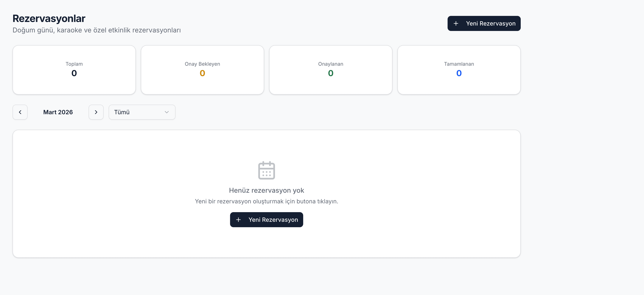Click the calendar icon in empty state
The width and height of the screenshot is (644, 295).
click(x=266, y=170)
